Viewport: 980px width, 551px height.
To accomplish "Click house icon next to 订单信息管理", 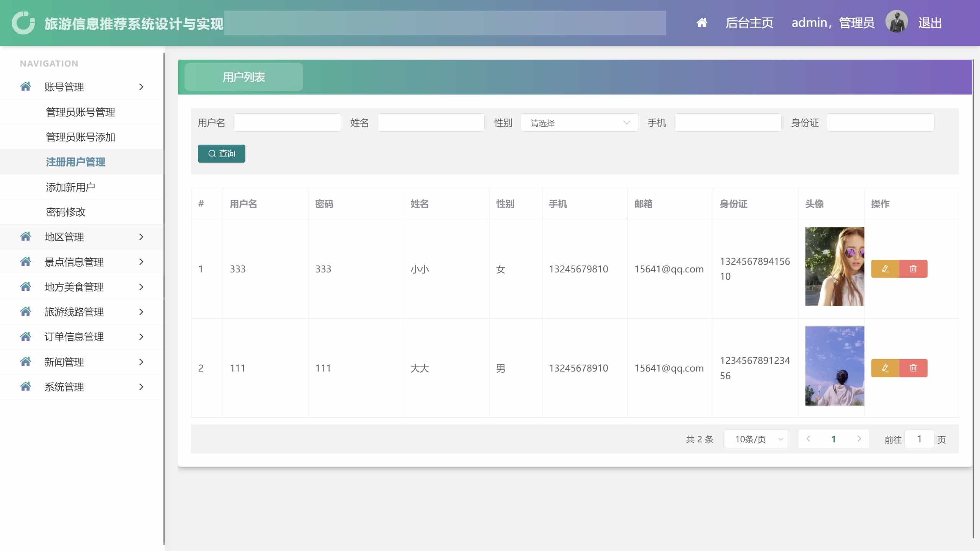I will tap(26, 337).
